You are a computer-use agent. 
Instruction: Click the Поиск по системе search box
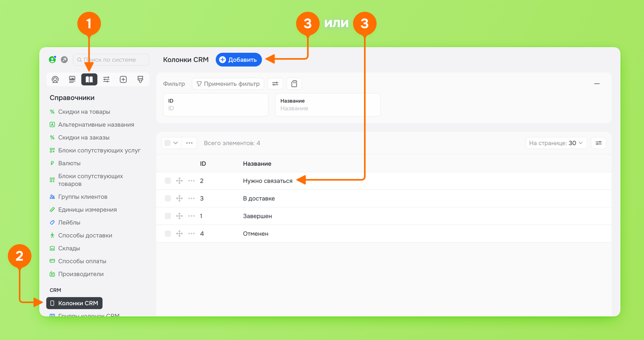click(x=111, y=60)
